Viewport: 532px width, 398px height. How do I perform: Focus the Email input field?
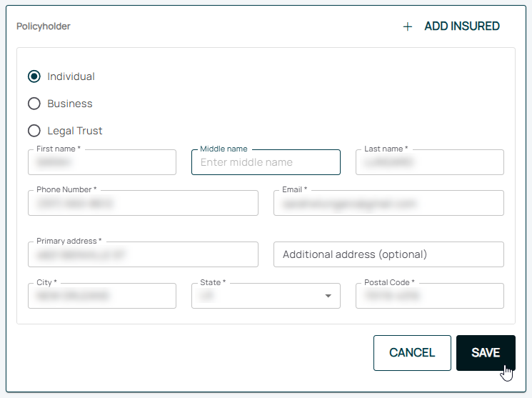[388, 203]
